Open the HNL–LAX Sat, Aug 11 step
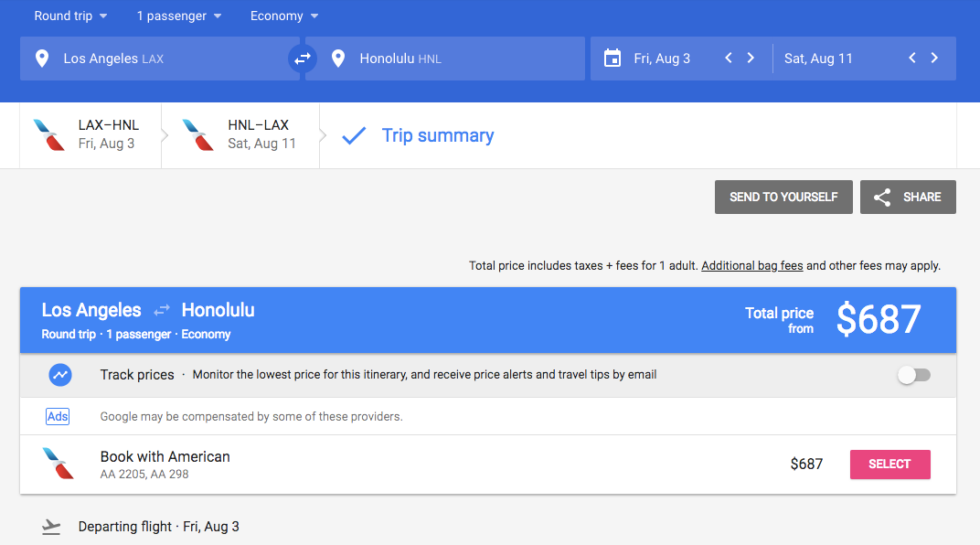Screen dimensions: 980x545 coord(240,135)
